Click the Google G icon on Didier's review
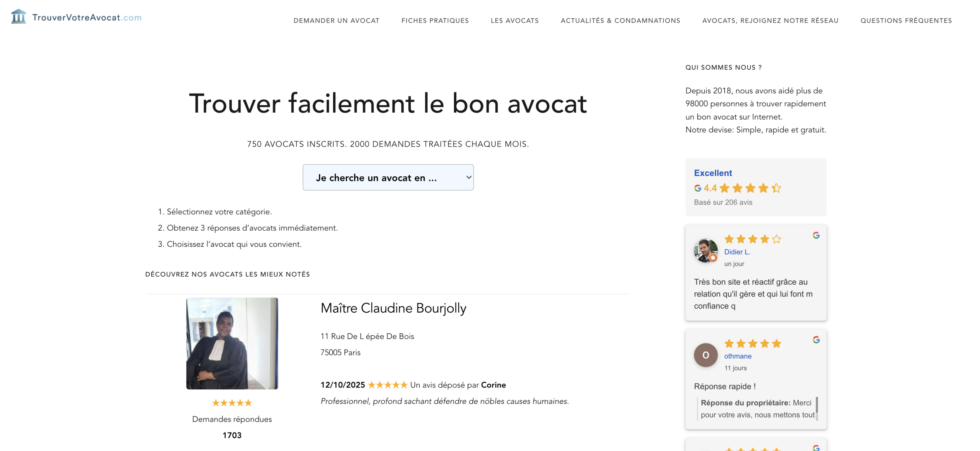The image size is (980, 451). click(816, 236)
